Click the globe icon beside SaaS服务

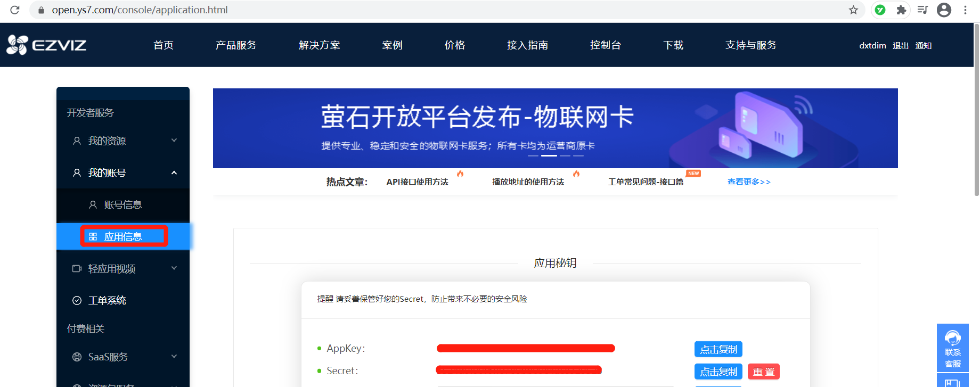[x=77, y=357]
